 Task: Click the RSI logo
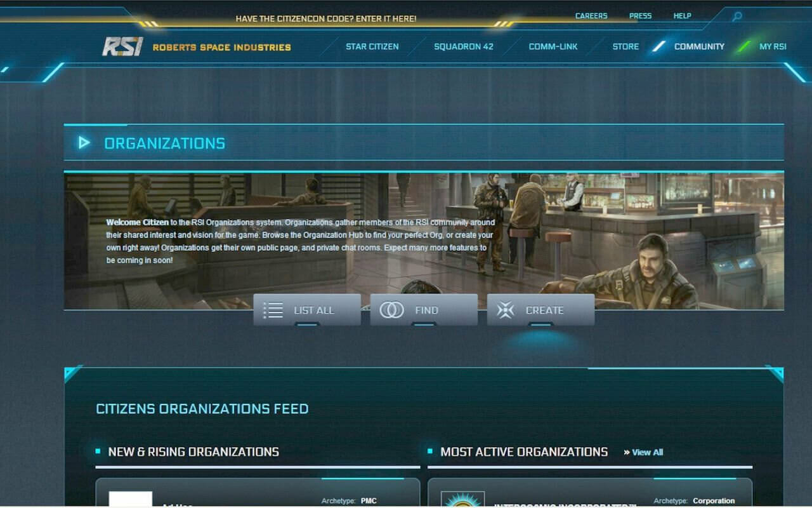tap(122, 46)
